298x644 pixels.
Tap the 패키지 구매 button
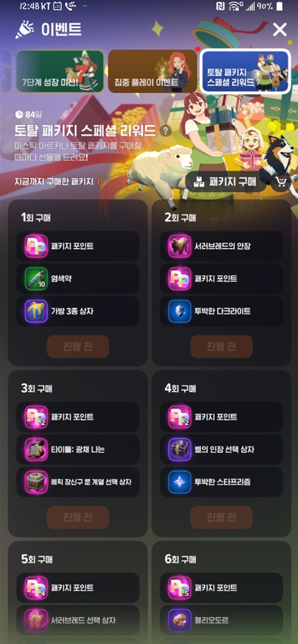tap(225, 181)
